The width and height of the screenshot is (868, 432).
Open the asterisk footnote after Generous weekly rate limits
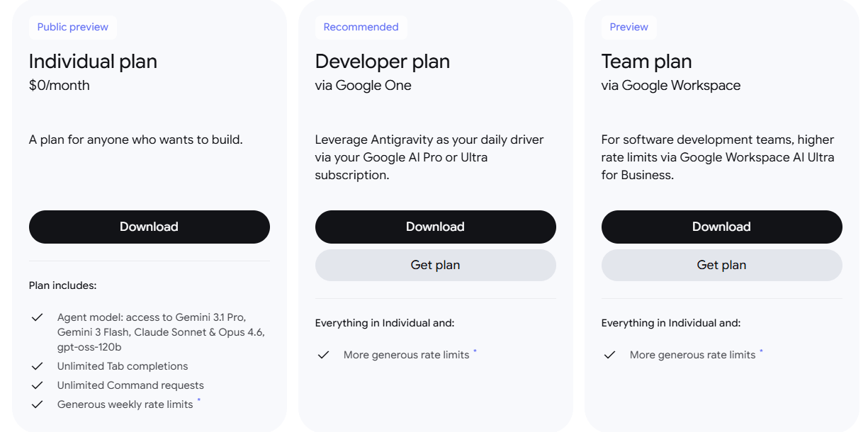[x=199, y=402]
